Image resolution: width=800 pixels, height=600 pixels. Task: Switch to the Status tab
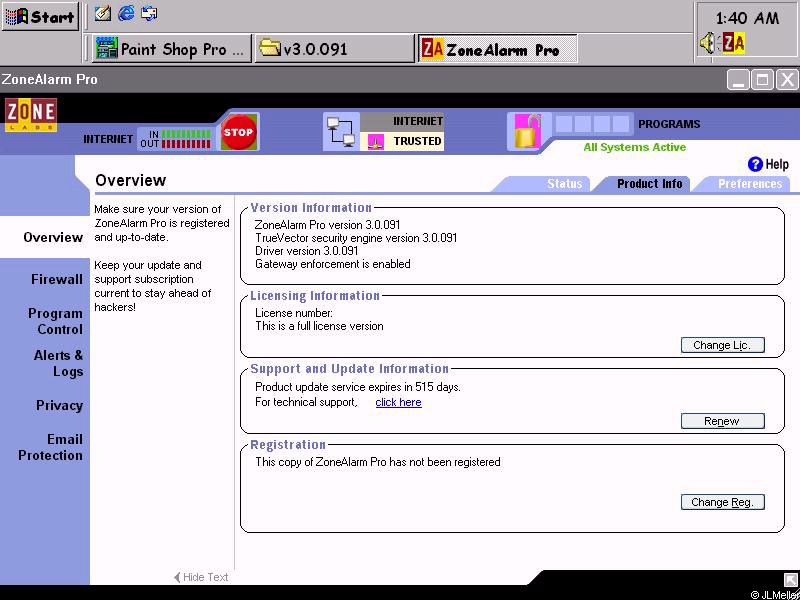(x=564, y=184)
